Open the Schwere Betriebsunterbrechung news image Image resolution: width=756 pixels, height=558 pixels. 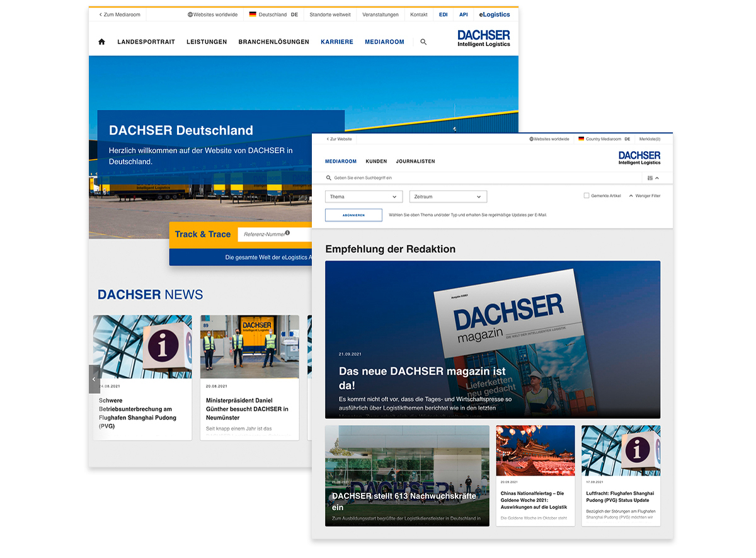click(x=142, y=346)
